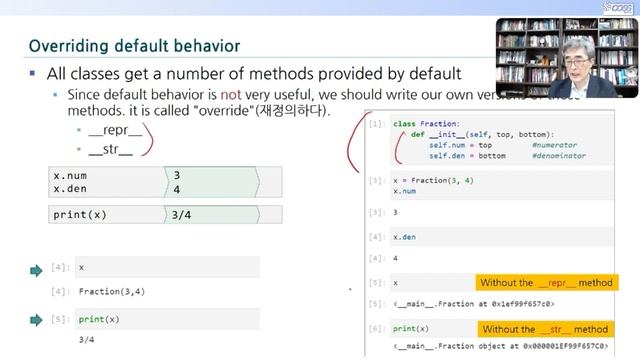This screenshot has height=360, width=640.
Task: Click the table value '3/4'
Action: [181, 215]
